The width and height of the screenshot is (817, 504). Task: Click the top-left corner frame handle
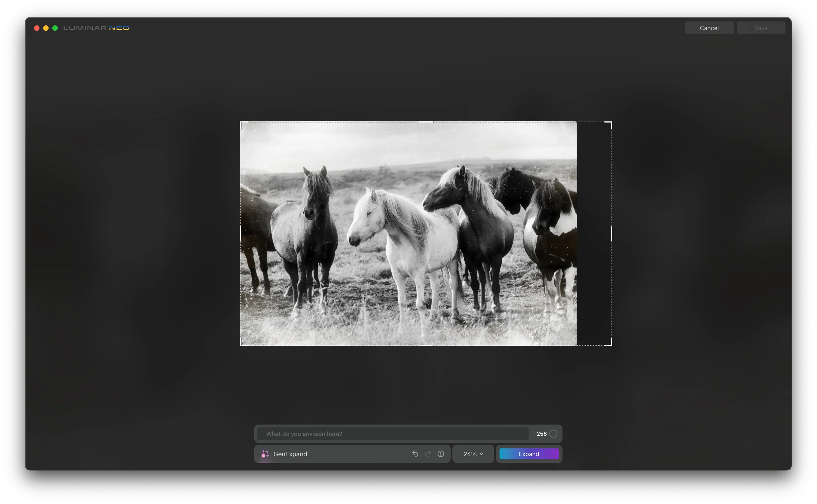click(x=242, y=123)
